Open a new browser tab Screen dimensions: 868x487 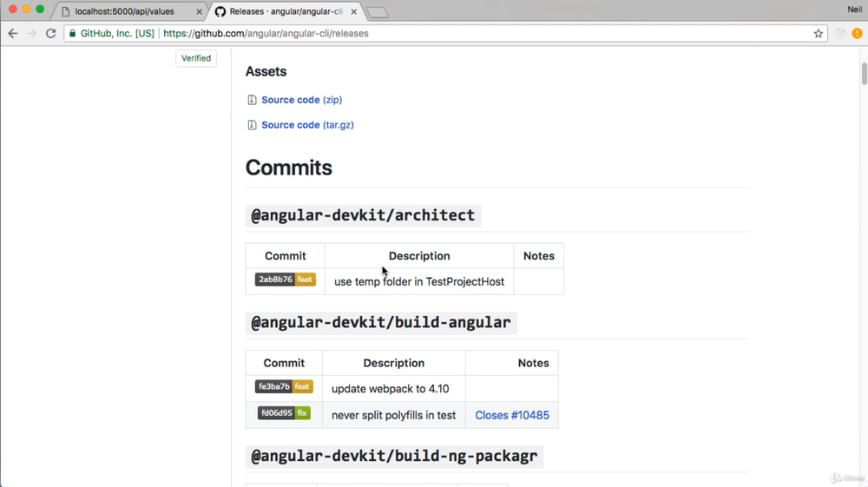pos(378,12)
